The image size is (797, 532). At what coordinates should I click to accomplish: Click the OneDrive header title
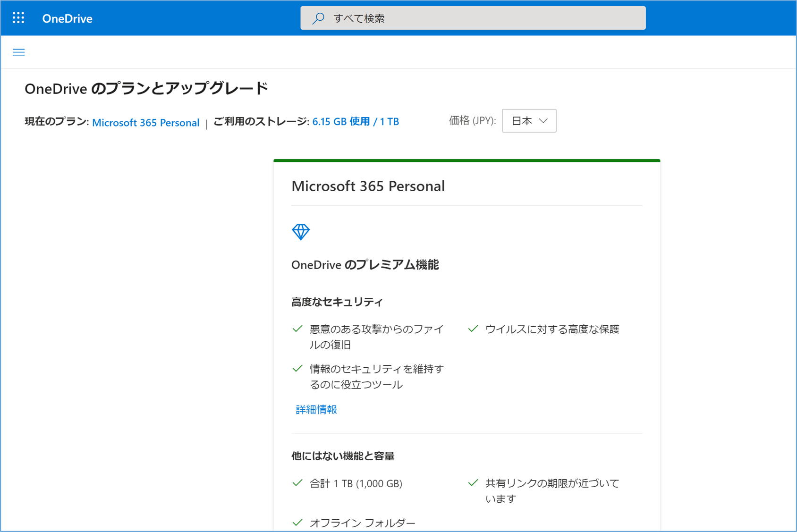tap(67, 18)
